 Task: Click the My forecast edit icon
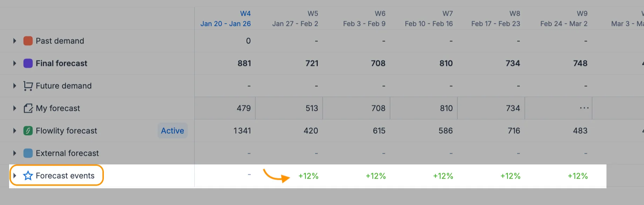[28, 108]
